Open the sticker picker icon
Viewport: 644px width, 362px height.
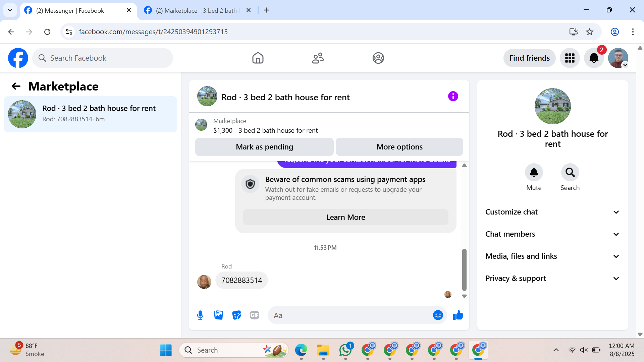click(236, 315)
